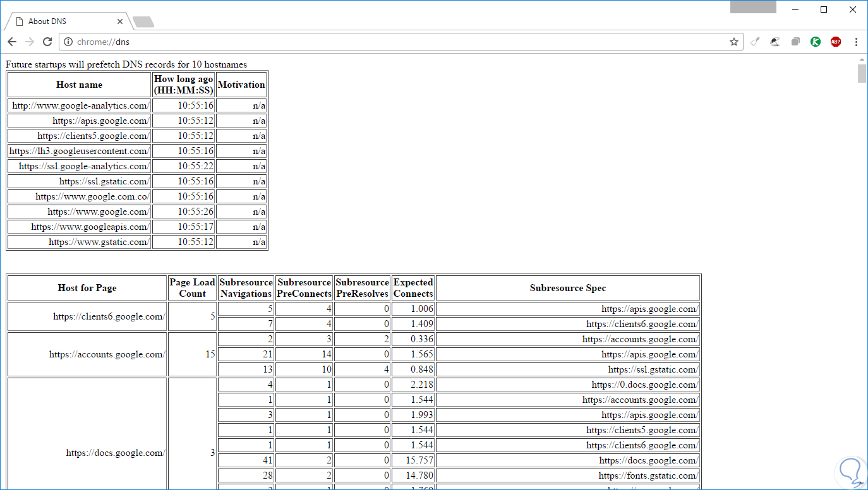Select https://ssl.gstatic.com/ in Subresource Spec column
Image resolution: width=868 pixels, height=490 pixels.
pos(568,369)
